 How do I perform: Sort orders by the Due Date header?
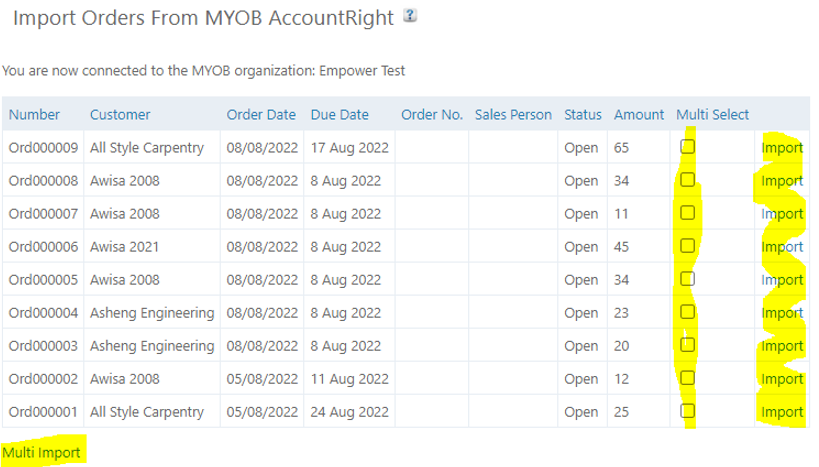339,115
